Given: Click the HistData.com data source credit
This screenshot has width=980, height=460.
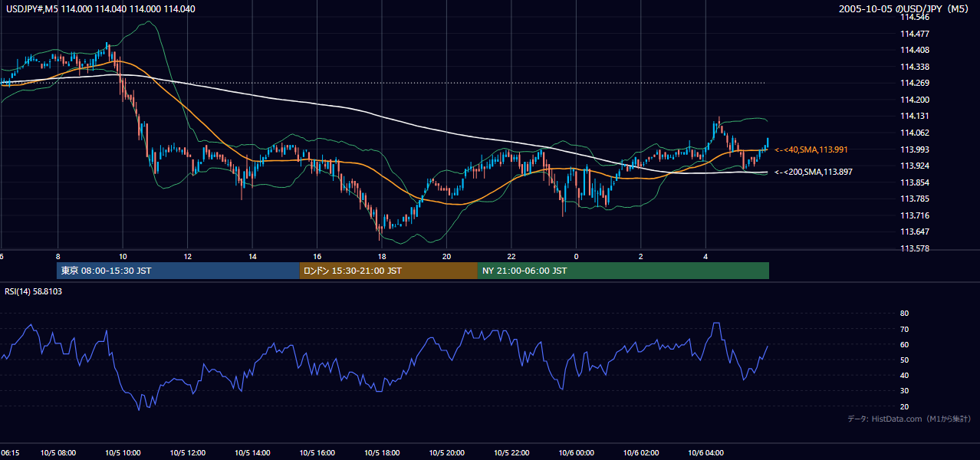Looking at the screenshot, I should coord(909,419).
